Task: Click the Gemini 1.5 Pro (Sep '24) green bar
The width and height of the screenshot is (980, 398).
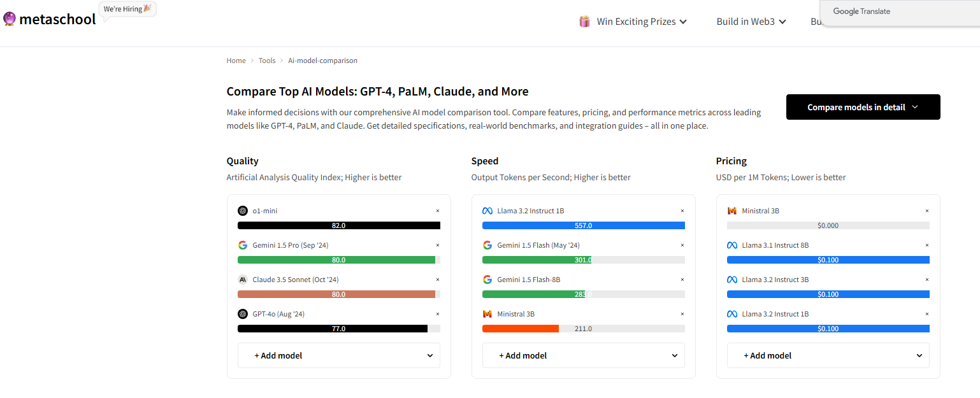Action: (x=336, y=260)
